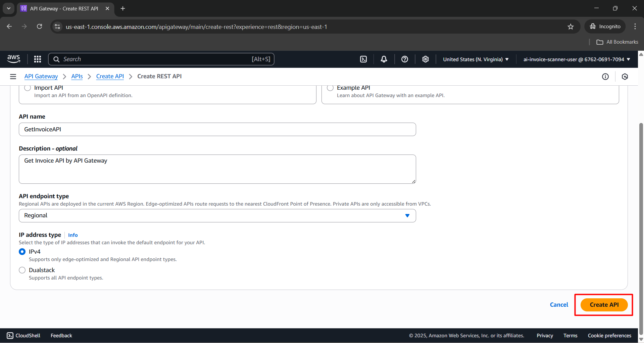Choose the Dualstack IP address type
This screenshot has width=644, height=343.
[x=22, y=270]
